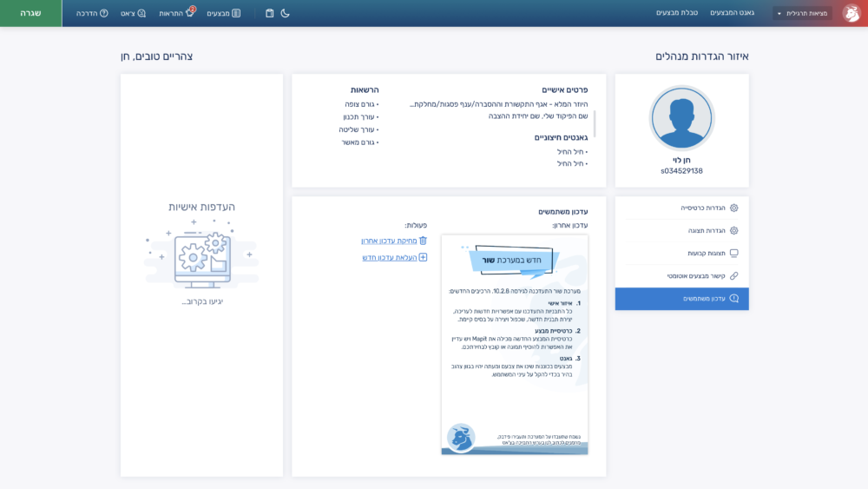Open the צ'אט chat icon

(x=134, y=13)
